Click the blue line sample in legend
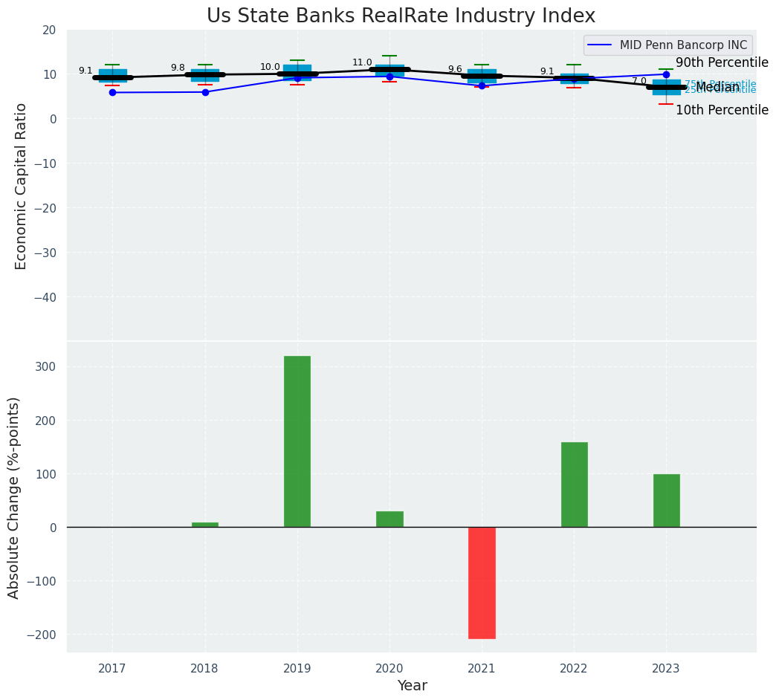Screen dimensions: 776x700 (x=601, y=45)
